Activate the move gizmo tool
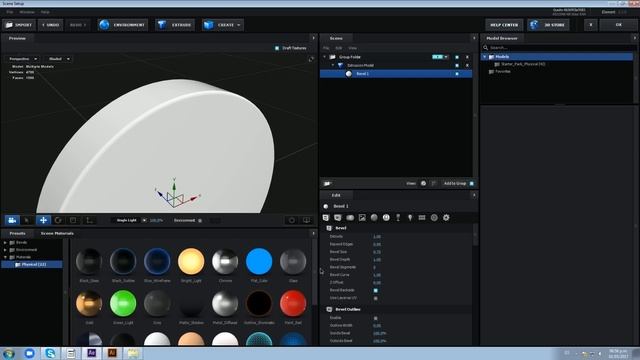The height and width of the screenshot is (360, 640). pyautogui.click(x=43, y=220)
